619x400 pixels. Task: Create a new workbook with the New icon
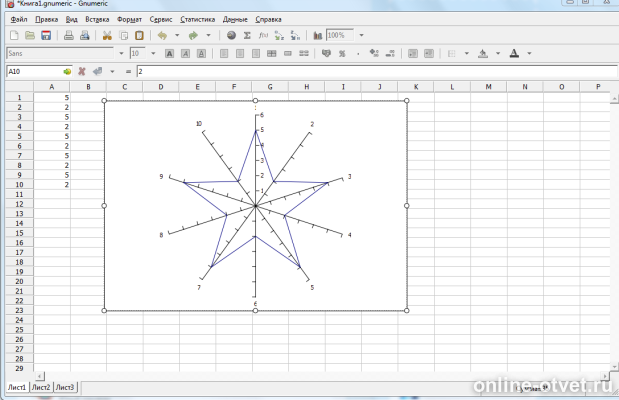coord(14,36)
